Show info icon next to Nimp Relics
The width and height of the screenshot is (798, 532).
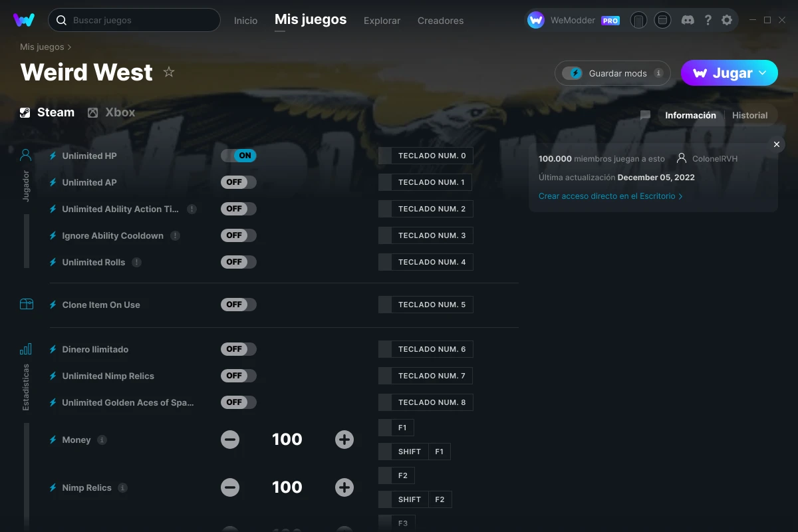(x=122, y=487)
